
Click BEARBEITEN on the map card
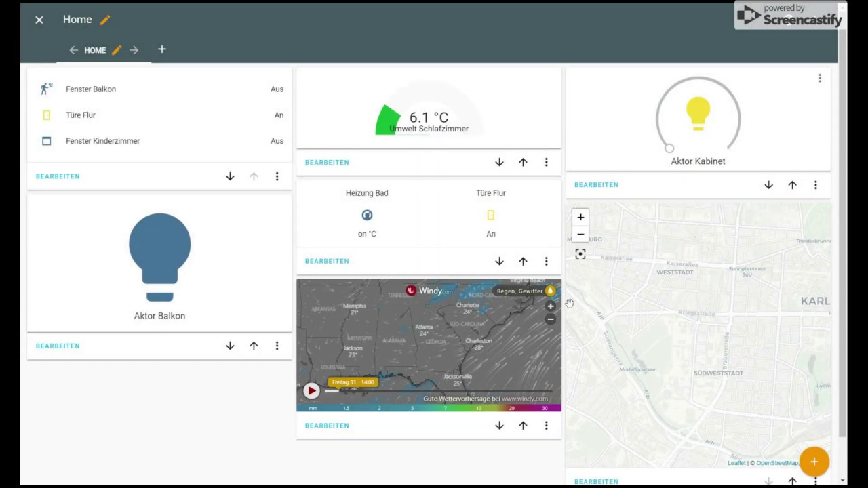(x=596, y=481)
